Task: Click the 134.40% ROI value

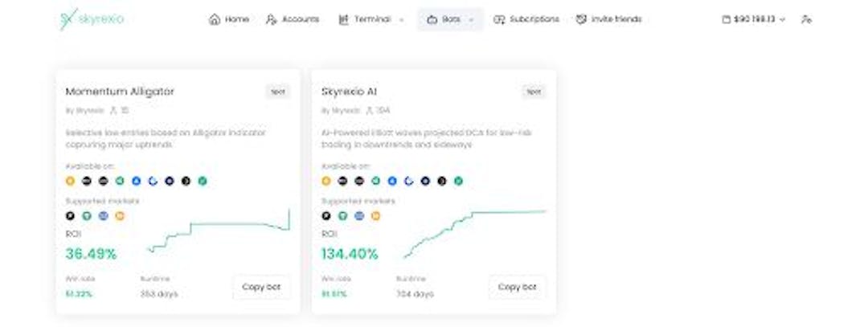Action: (350, 254)
